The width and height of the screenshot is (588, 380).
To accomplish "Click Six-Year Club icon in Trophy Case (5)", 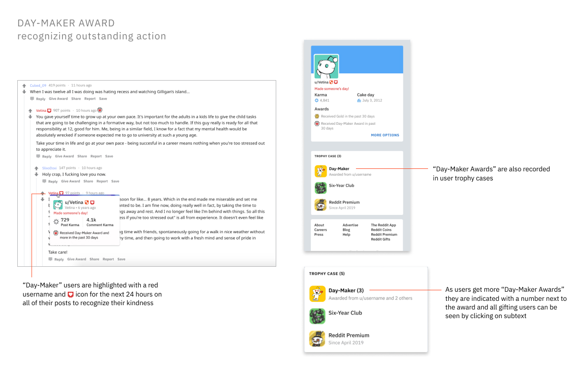I will 318,316.
